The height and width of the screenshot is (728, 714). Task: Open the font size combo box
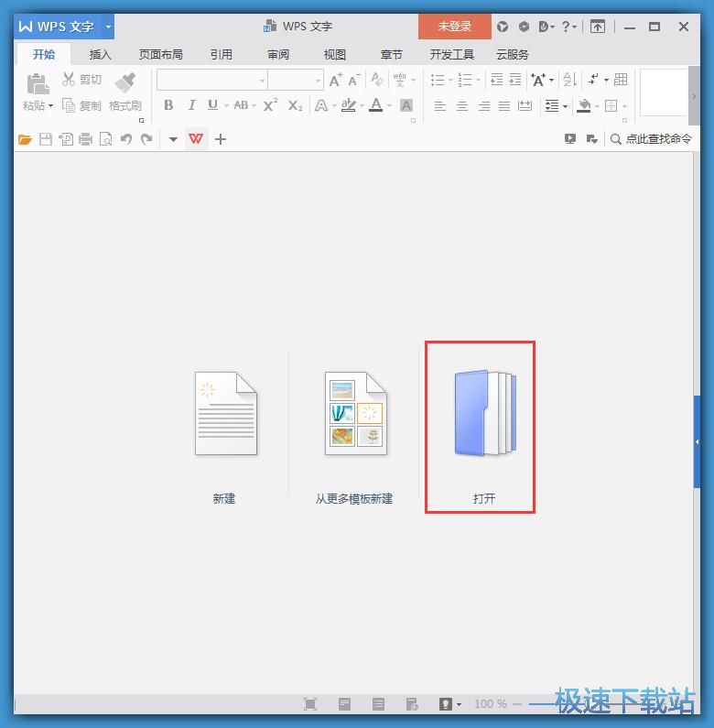[x=296, y=81]
